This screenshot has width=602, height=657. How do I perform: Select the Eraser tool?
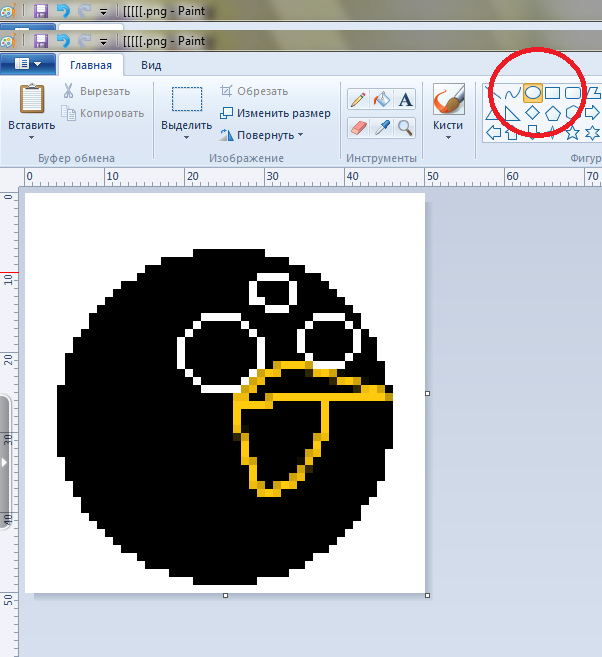[358, 128]
